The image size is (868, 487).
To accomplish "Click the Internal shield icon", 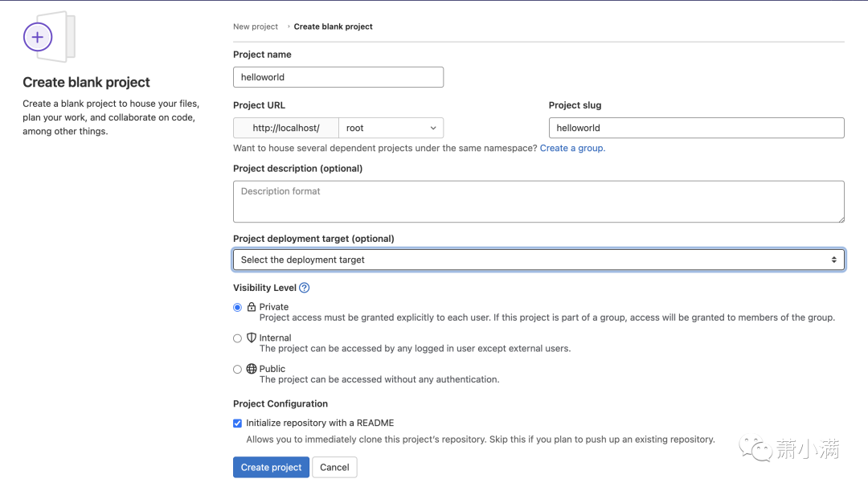I will [252, 338].
